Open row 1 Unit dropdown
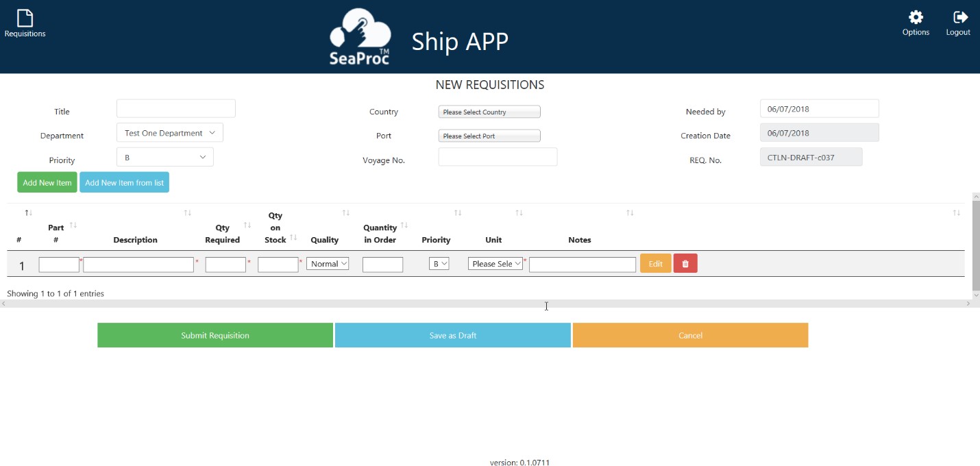This screenshot has width=980, height=466. click(495, 264)
